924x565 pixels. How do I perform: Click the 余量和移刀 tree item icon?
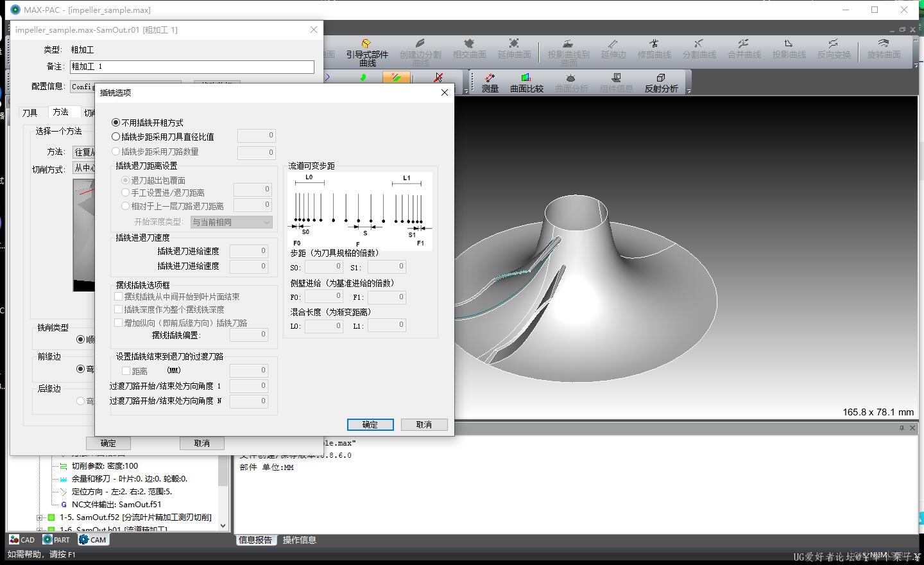click(x=64, y=479)
